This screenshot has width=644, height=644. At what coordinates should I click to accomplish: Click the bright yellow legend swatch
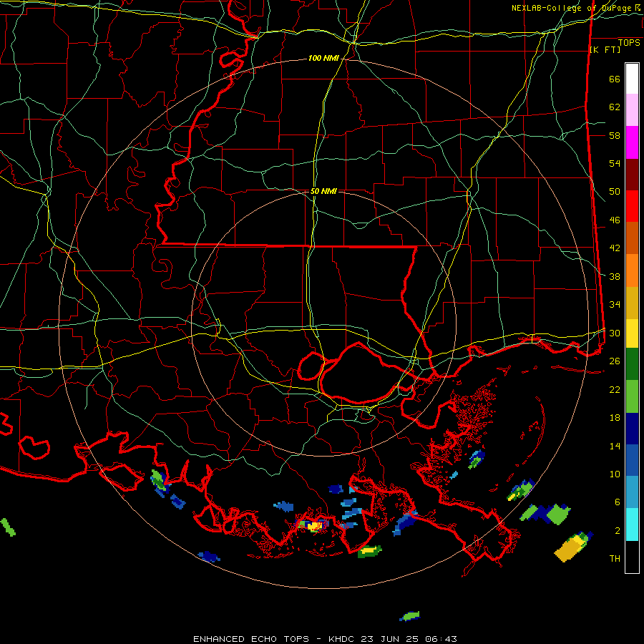(632, 333)
